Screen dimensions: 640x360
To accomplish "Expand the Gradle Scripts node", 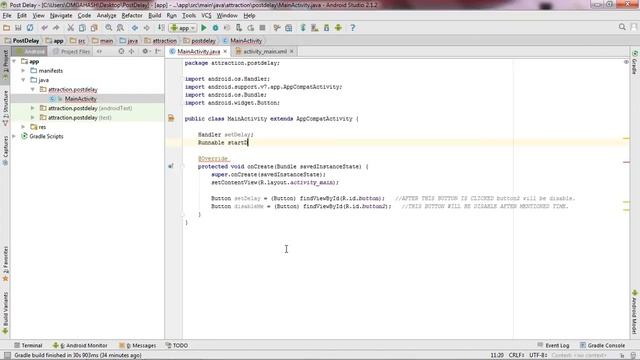I will click(14, 136).
